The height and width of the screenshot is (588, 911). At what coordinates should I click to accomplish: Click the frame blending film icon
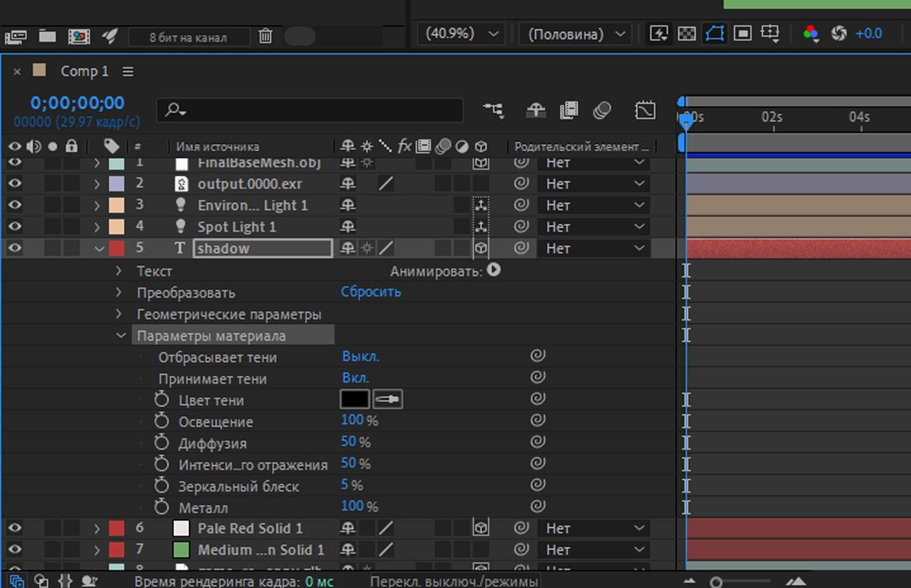(x=569, y=110)
